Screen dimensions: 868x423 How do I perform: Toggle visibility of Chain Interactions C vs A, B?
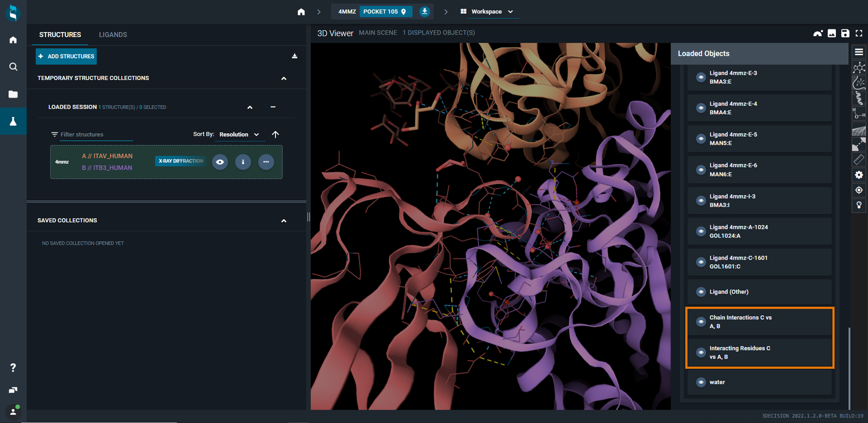click(701, 321)
